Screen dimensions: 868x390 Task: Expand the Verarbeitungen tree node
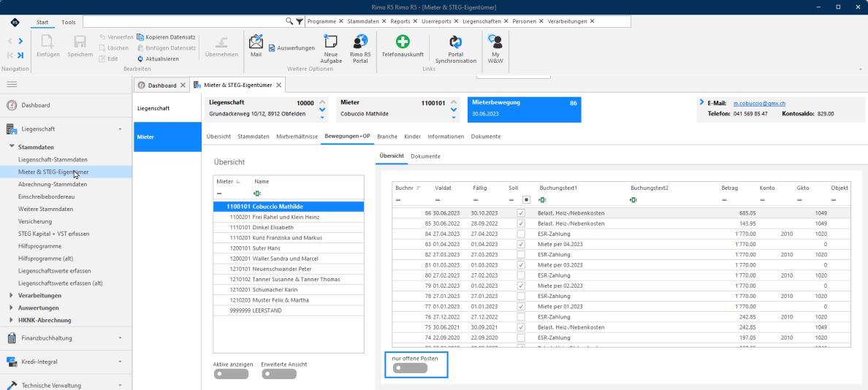12,295
